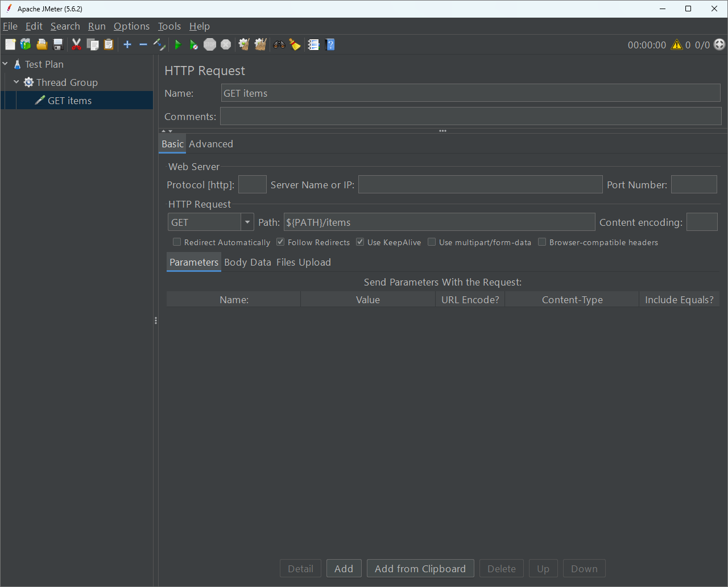Switch to the Body Data tab
This screenshot has height=587, width=728.
tap(247, 262)
